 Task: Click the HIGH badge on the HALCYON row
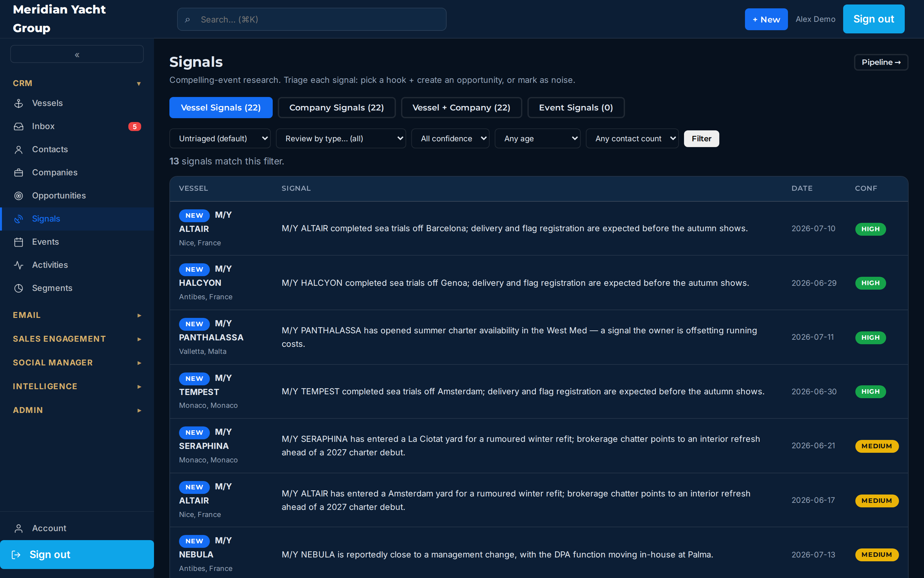(870, 283)
